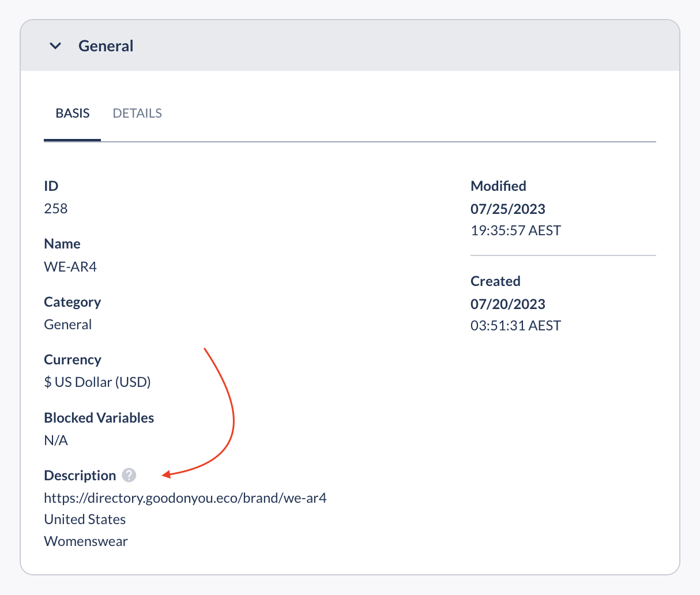Viewport: 700px width, 595px height.
Task: Click the name value WE-AR4
Action: [70, 267]
